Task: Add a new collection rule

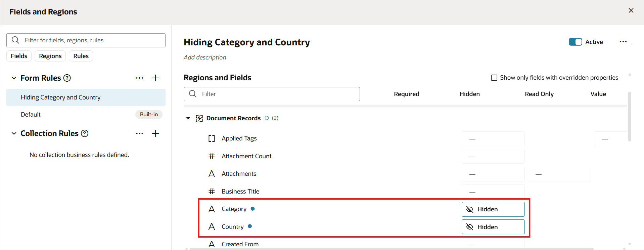Action: point(155,133)
